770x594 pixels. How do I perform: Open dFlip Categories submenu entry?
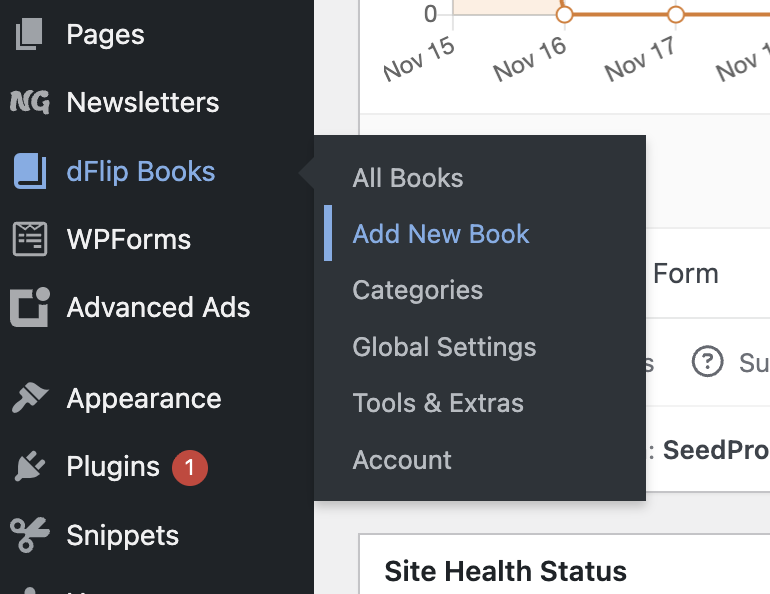click(x=418, y=290)
